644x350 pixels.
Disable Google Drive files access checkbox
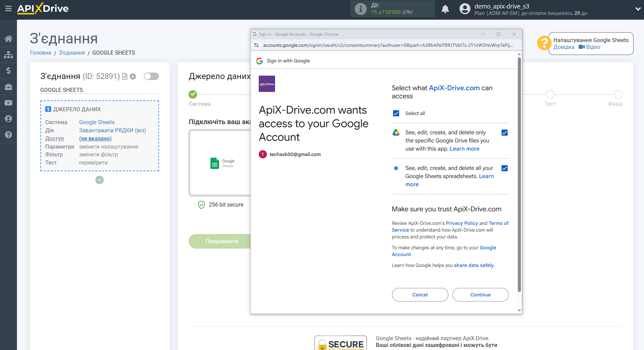pos(504,133)
